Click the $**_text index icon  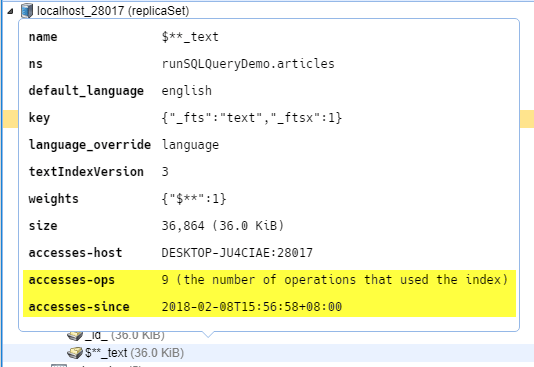(75, 353)
